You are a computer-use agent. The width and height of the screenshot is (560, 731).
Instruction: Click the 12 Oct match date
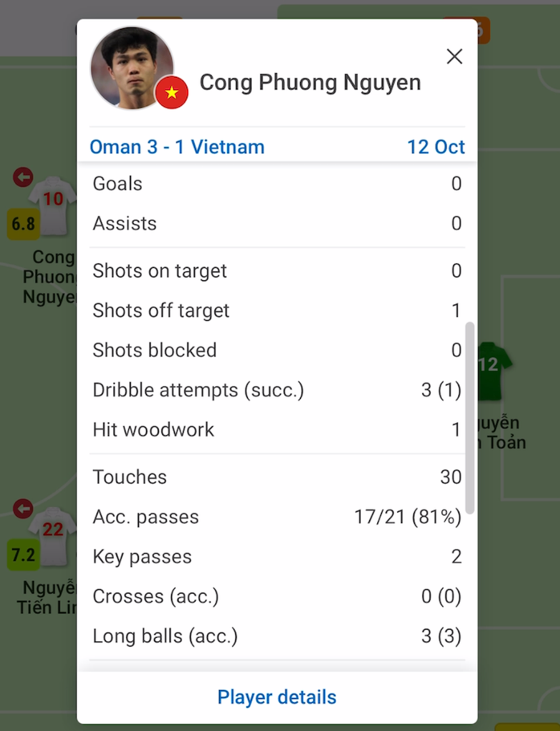(436, 147)
